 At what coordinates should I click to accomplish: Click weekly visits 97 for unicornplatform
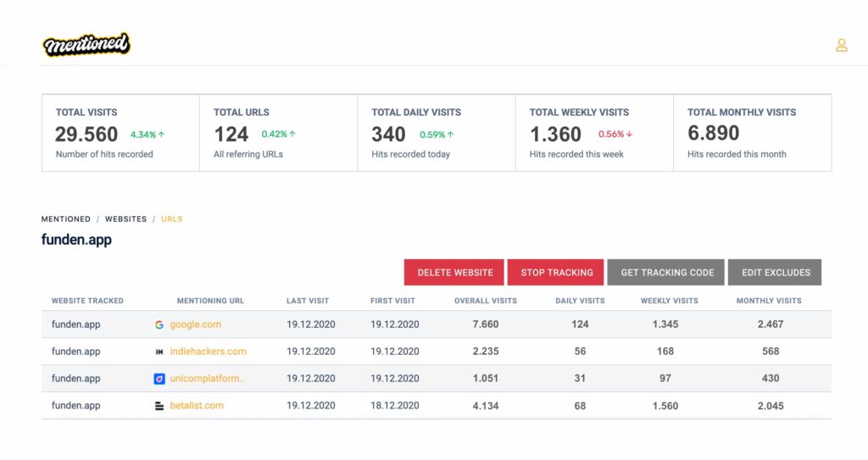[x=665, y=378]
